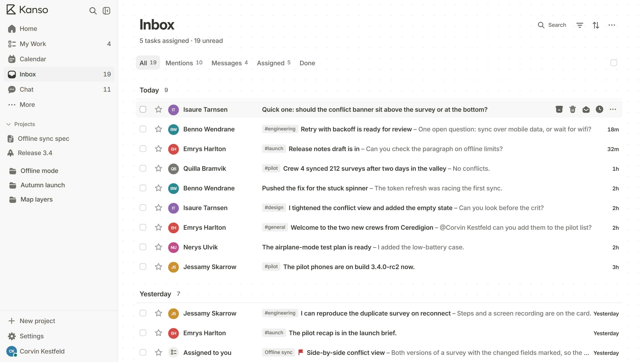Click the Search field in inbox header
Screen dimensions: 644x362
click(x=552, y=25)
